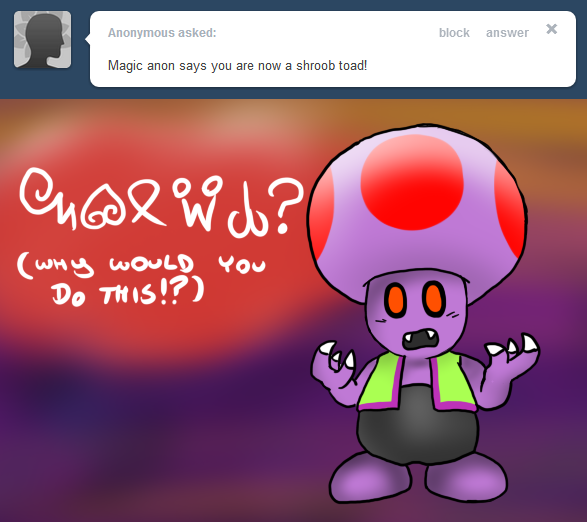587x522 pixels.
Task: Click the 'block' link
Action: [x=454, y=33]
